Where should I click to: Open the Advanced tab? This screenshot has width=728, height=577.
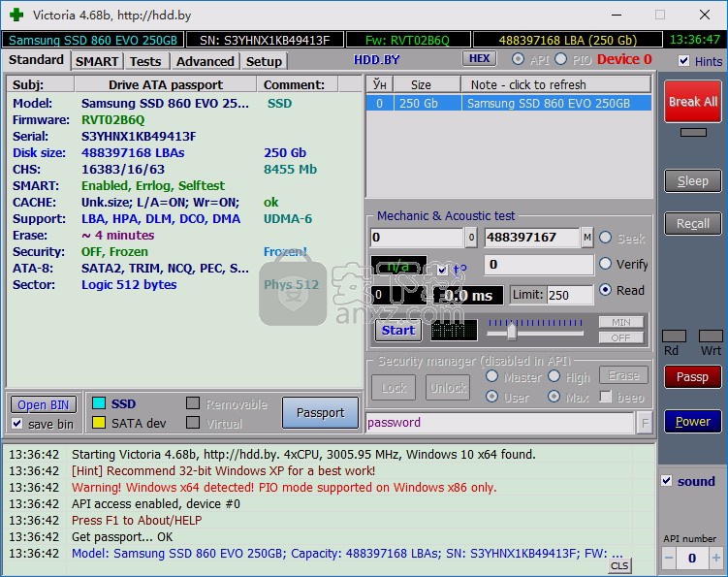pyautogui.click(x=205, y=61)
